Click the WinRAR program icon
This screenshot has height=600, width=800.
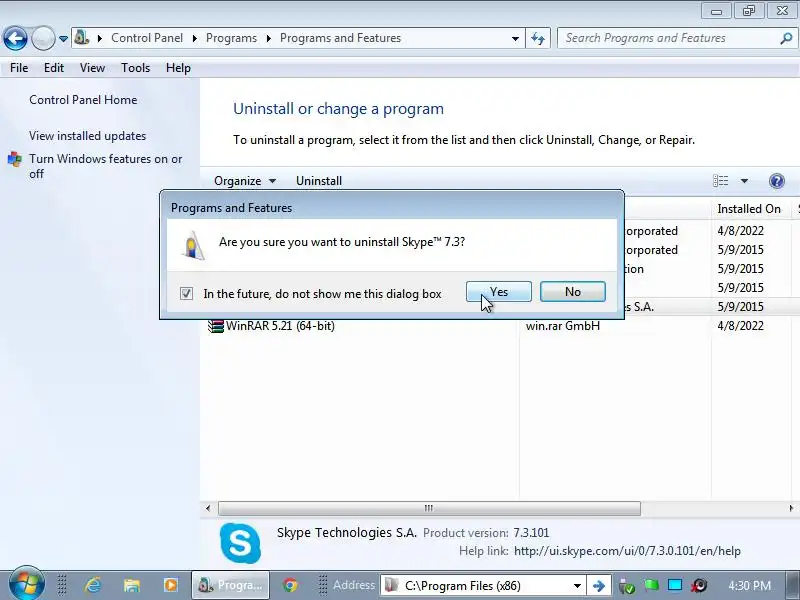pyautogui.click(x=216, y=326)
